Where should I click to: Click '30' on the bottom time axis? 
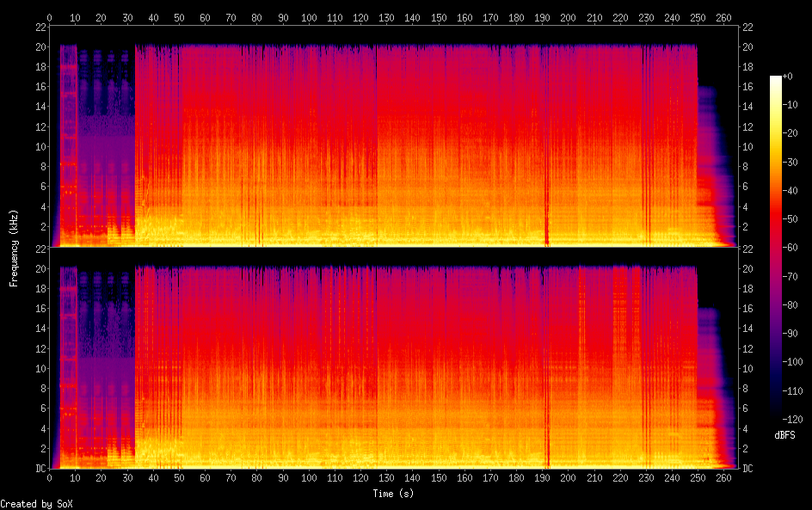click(127, 478)
